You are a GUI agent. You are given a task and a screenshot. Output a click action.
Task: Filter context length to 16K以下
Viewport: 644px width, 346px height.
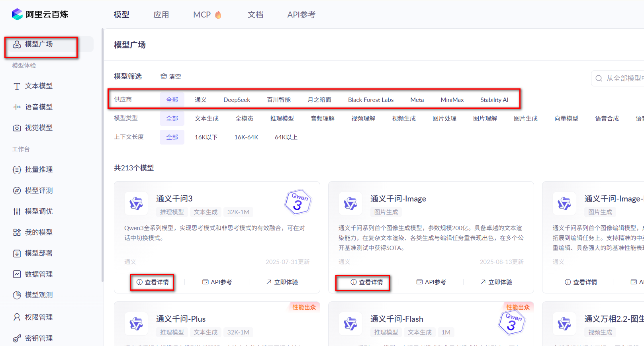pyautogui.click(x=206, y=137)
